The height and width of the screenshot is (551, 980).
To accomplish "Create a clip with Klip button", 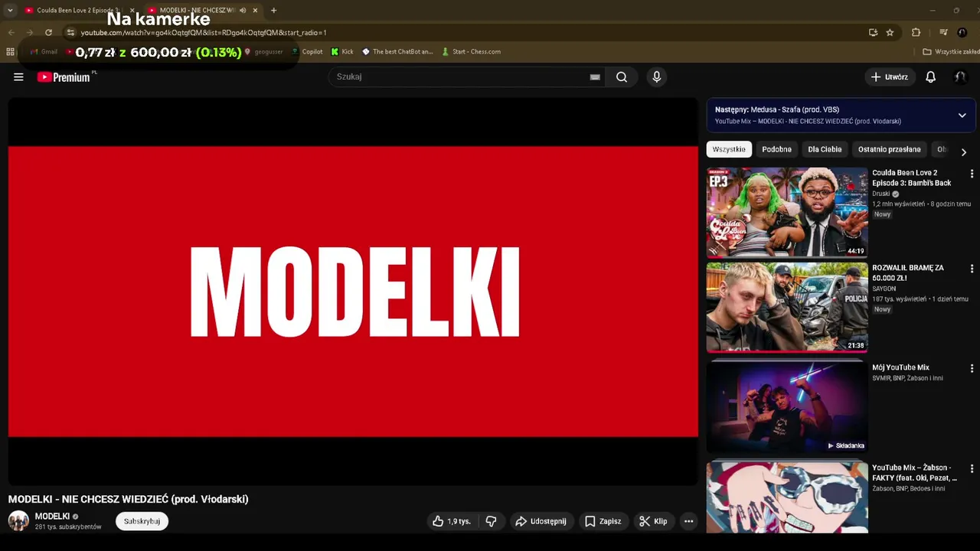I will coord(653,521).
